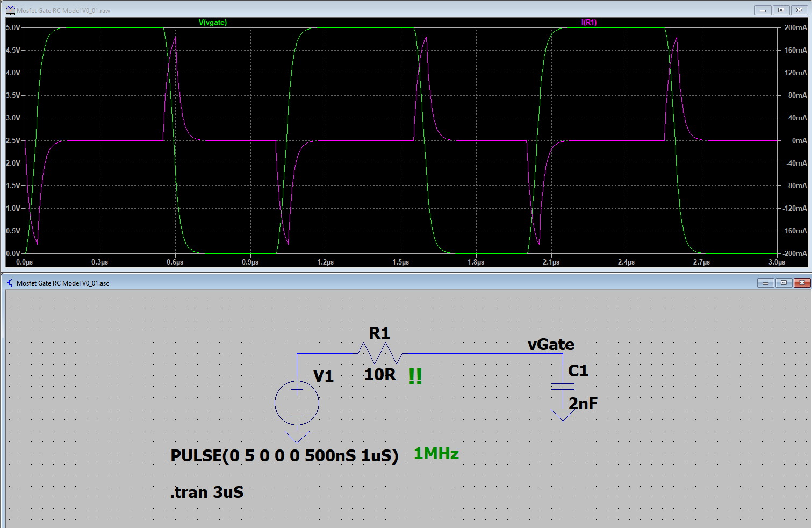Click the C1 reference label in the schematic
The width and height of the screenshot is (812, 528).
click(x=578, y=370)
